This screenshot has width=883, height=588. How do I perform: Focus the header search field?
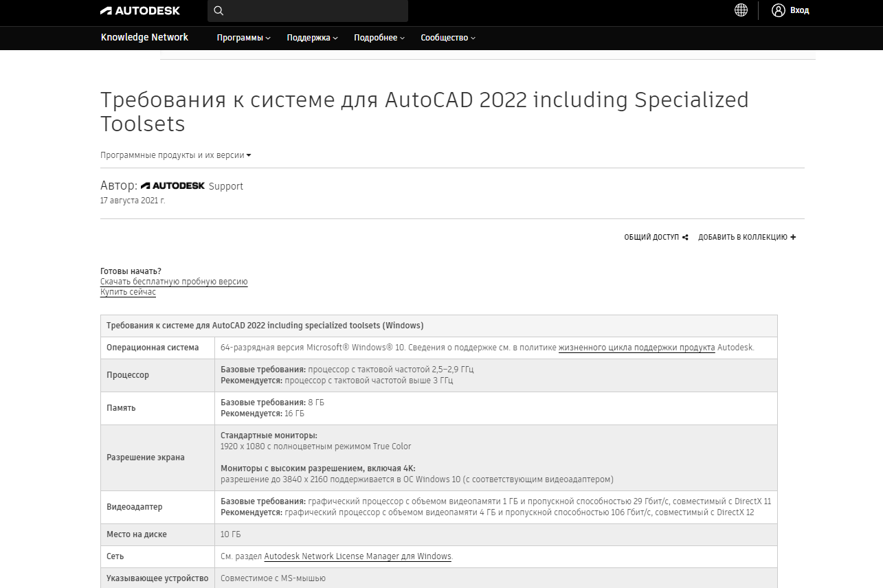point(308,10)
